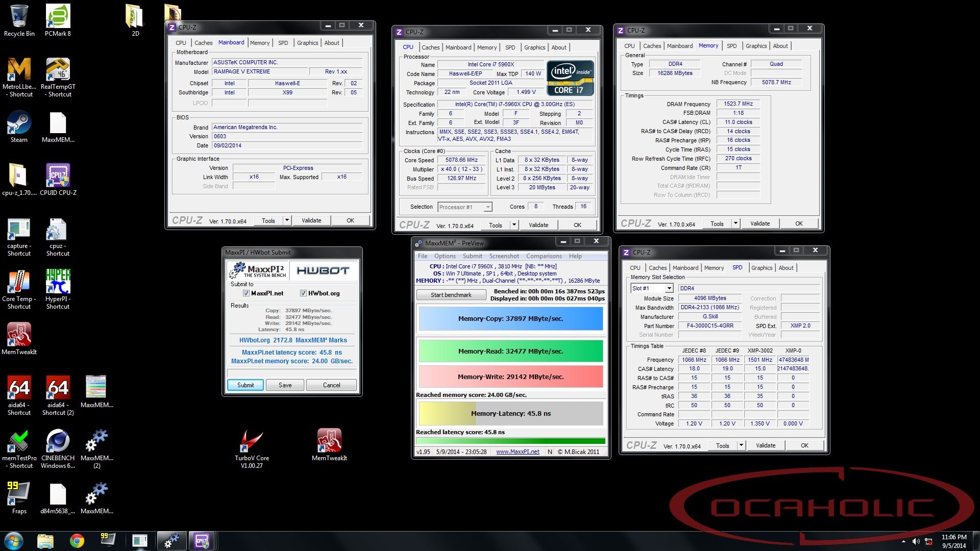Screen dimensions: 980x551
Task: Launch the HyperPI shortcut
Action: coord(58,289)
